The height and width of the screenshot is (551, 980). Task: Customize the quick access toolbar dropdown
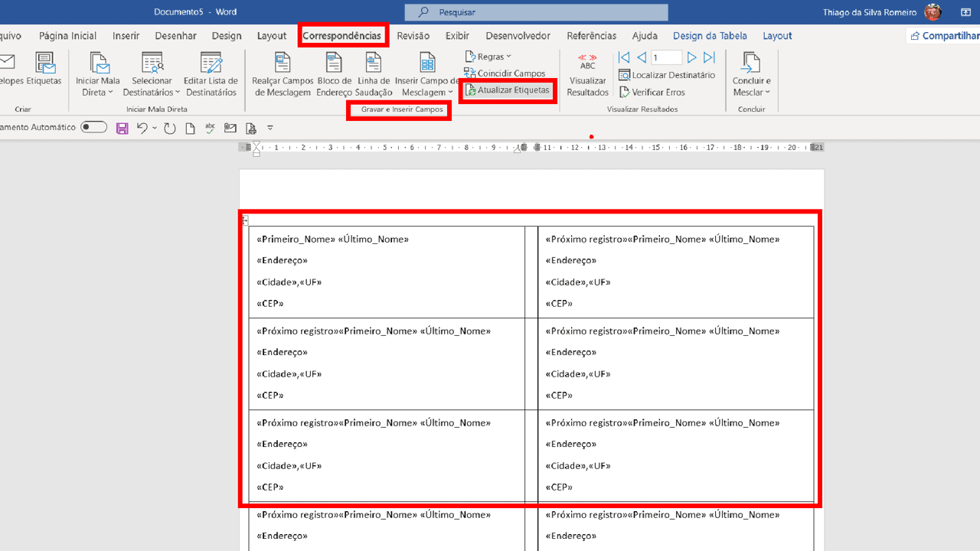[270, 128]
